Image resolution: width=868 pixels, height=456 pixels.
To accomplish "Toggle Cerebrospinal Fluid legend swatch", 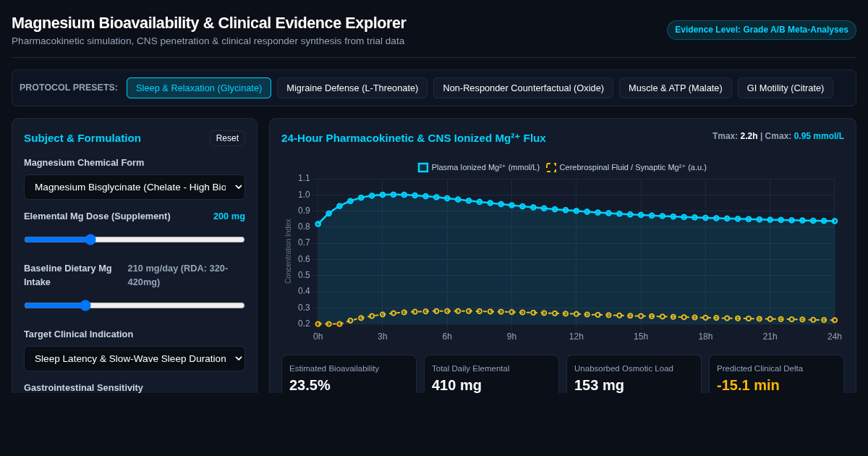I will [551, 167].
